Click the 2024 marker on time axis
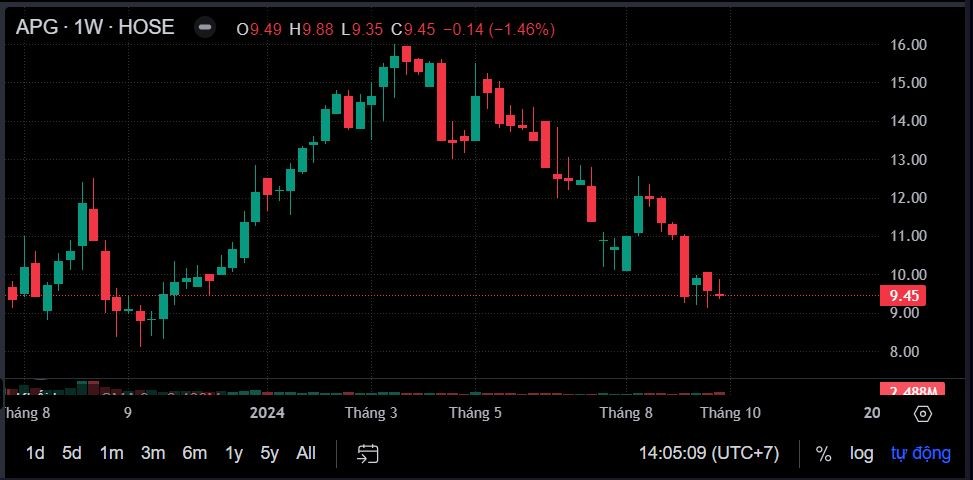 point(267,412)
